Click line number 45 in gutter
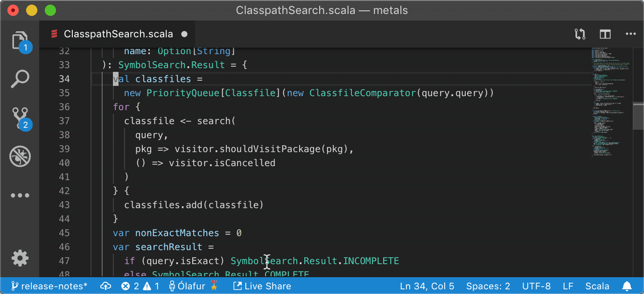Viewport: 644px width, 294px height. point(64,233)
